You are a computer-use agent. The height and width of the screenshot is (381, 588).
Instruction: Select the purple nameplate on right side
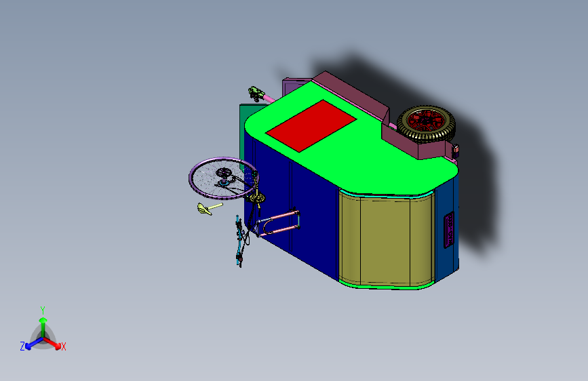(449, 230)
